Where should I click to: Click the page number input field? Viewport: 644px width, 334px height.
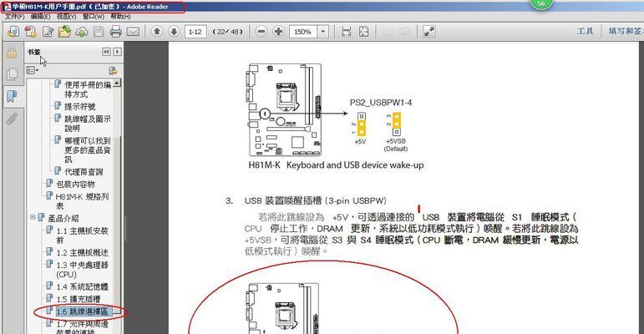point(195,32)
